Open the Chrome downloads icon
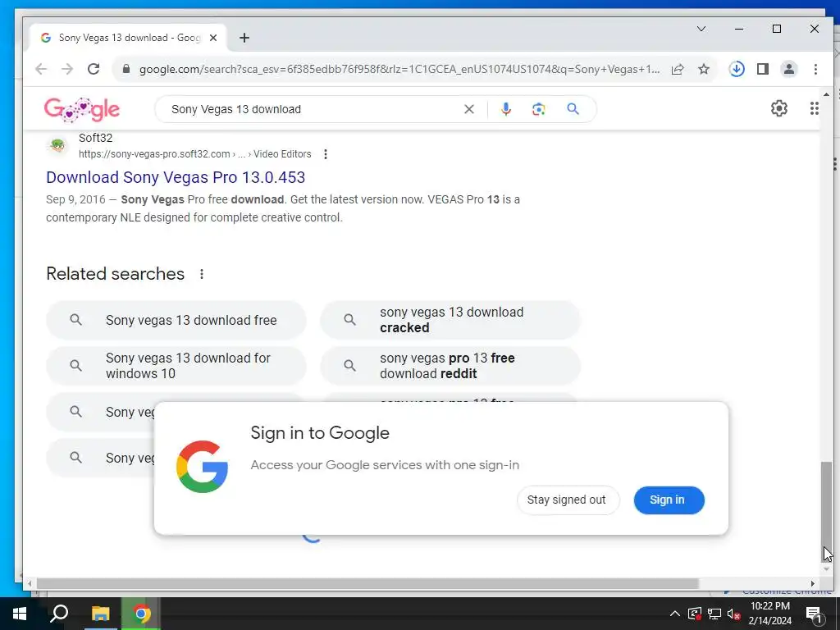Image resolution: width=840 pixels, height=630 pixels. tap(736, 69)
